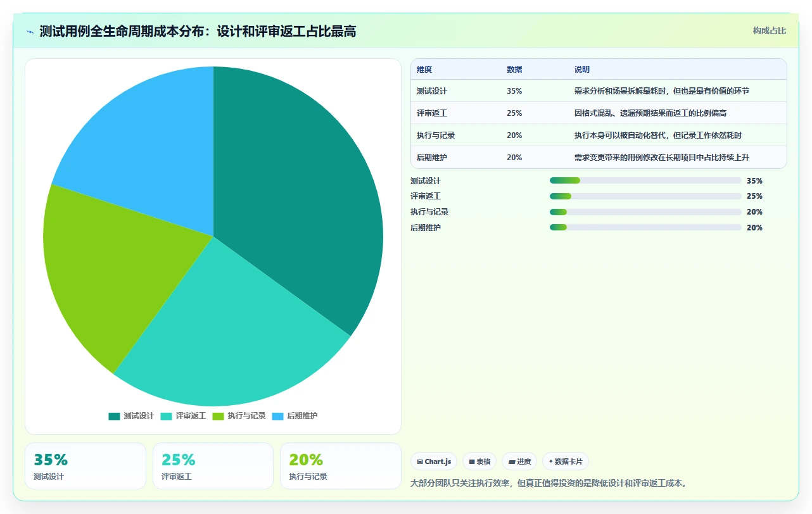Click 35% value beside progress bar

[754, 181]
